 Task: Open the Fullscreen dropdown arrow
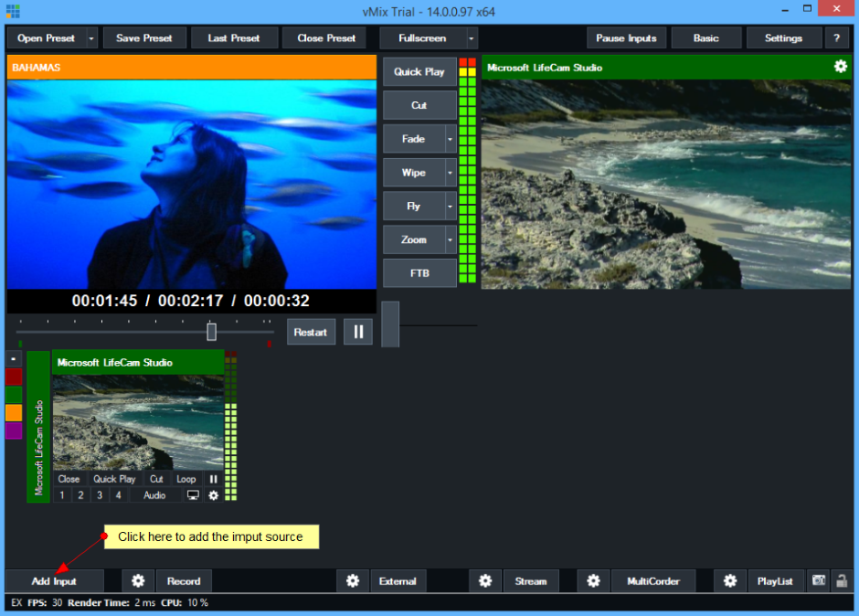(472, 38)
